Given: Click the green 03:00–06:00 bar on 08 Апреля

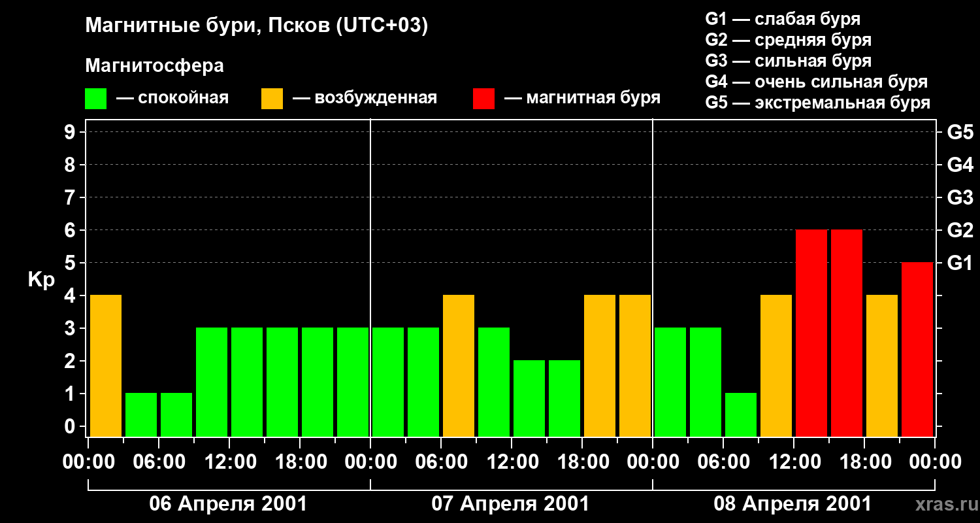Looking at the screenshot, I should [706, 382].
